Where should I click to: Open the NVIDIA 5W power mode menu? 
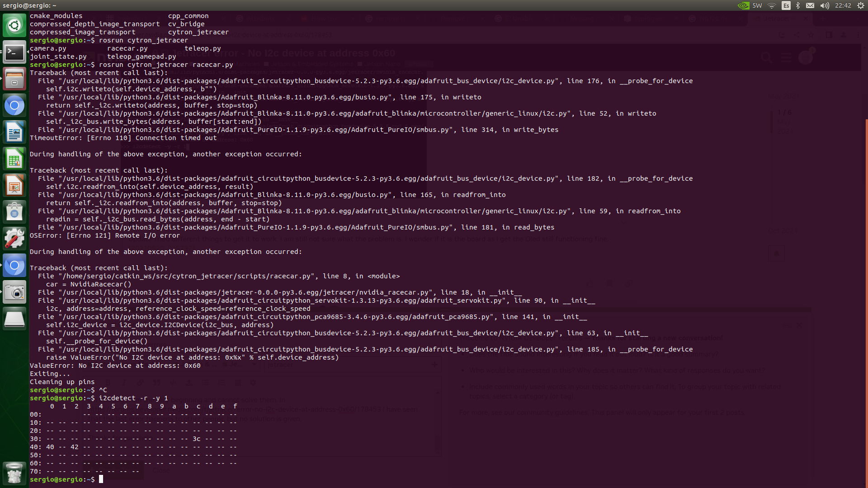coord(750,5)
